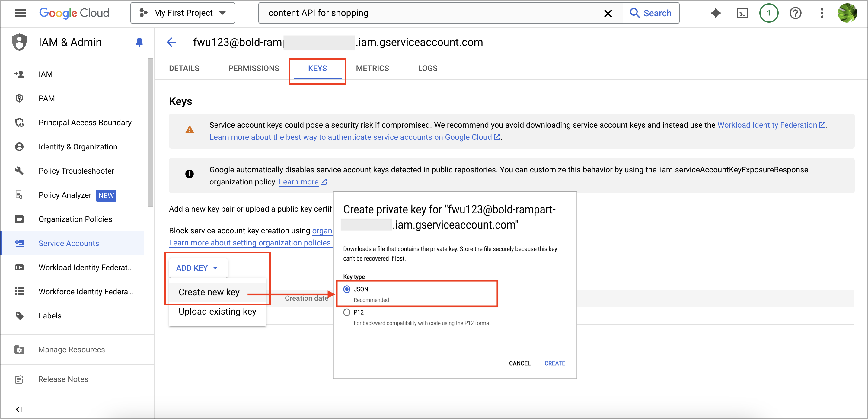Viewport: 868px width, 419px height.
Task: Expand the ADD KEY dropdown
Action: coord(198,268)
